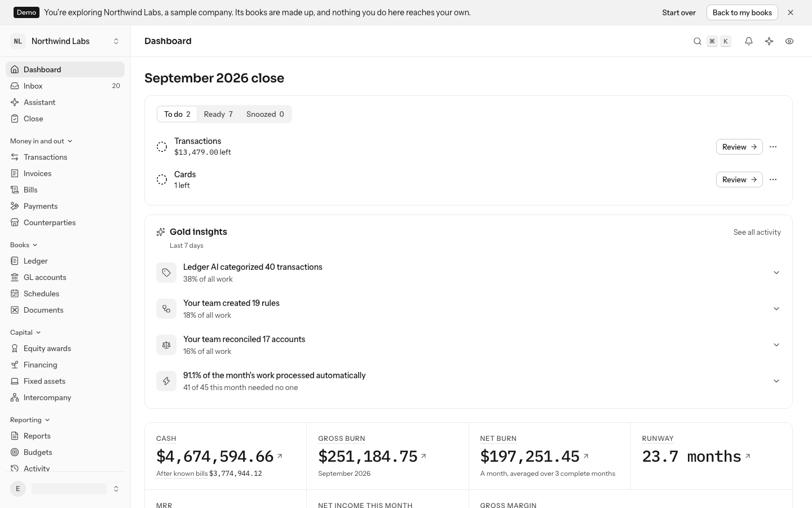Switch to the To do tab
Viewport: 812px width, 508px height.
point(177,114)
